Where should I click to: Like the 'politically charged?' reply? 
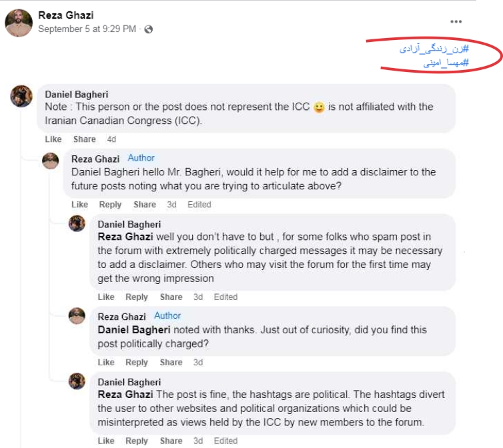pos(106,363)
